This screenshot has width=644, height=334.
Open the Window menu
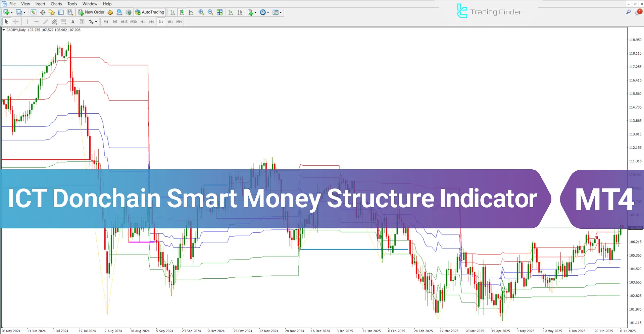90,4
